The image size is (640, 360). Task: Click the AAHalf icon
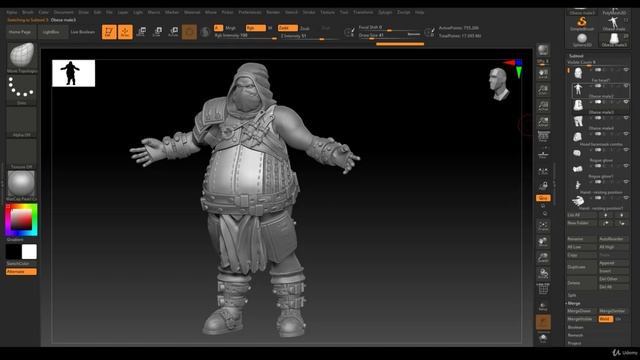point(543,122)
